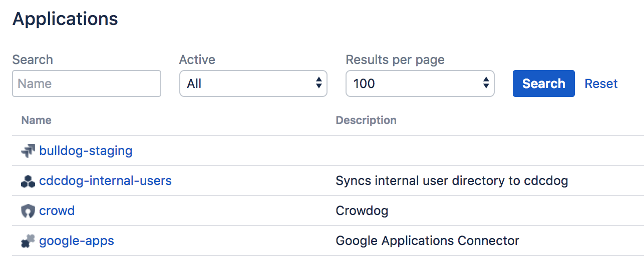Open the google-apps application link
644x262 pixels.
click(77, 240)
